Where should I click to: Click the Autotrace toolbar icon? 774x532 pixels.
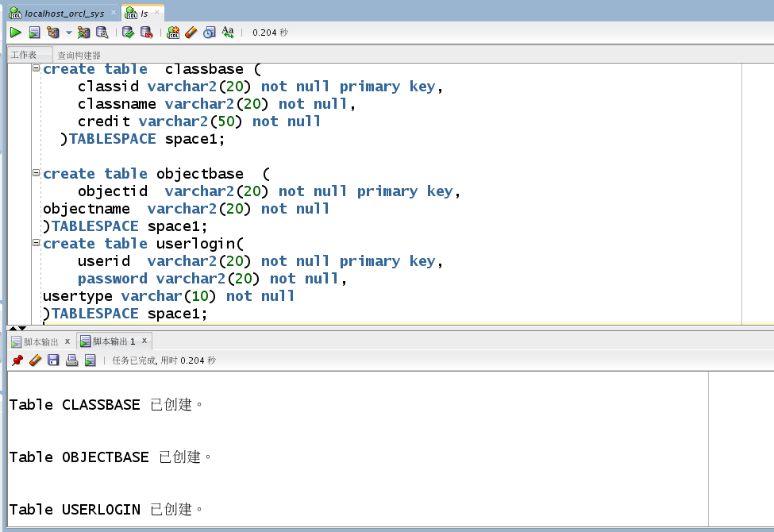click(x=83, y=33)
